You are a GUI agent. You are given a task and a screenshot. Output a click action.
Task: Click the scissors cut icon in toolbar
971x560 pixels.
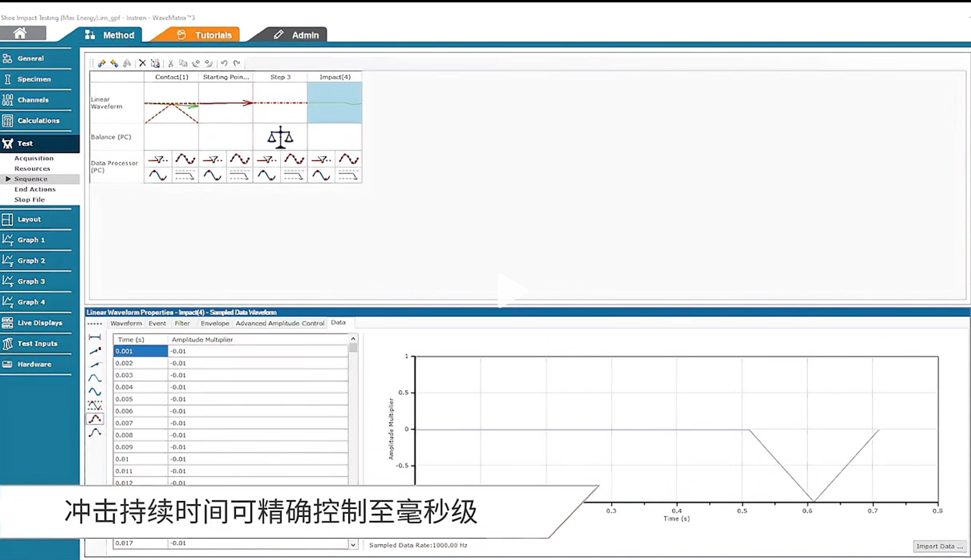click(171, 63)
